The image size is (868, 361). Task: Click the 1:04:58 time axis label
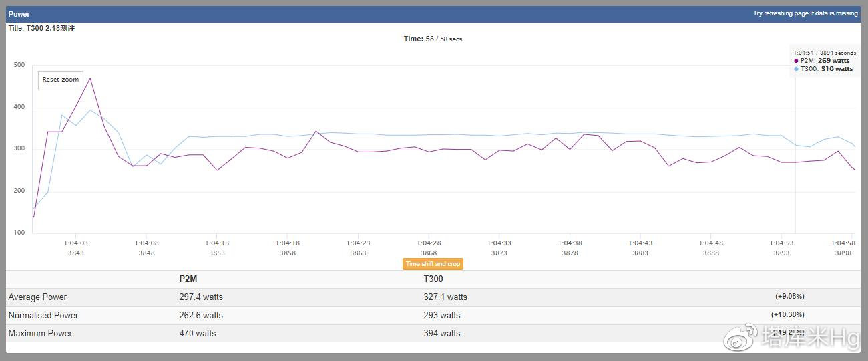click(843, 243)
